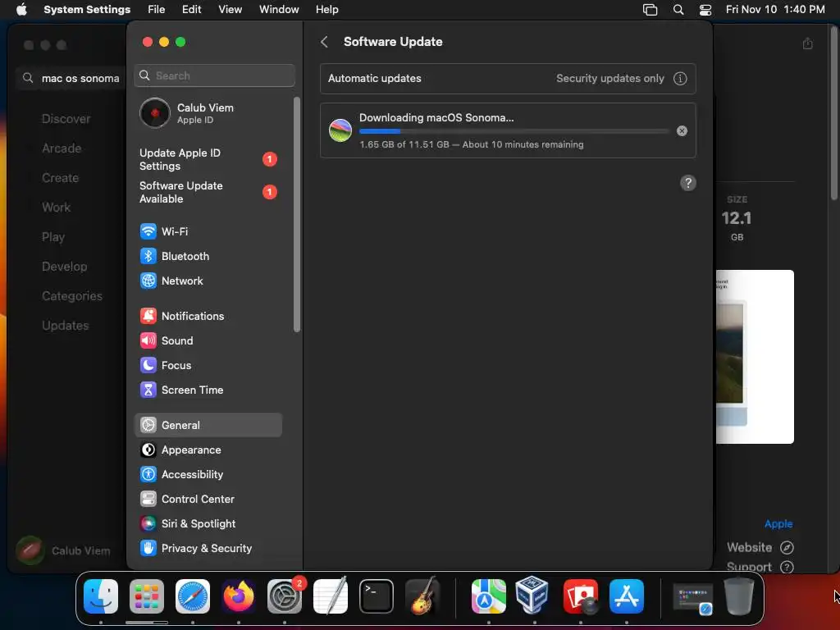Screen dimensions: 840x630
Task: Click the Settings search field
Action: pyautogui.click(x=214, y=75)
